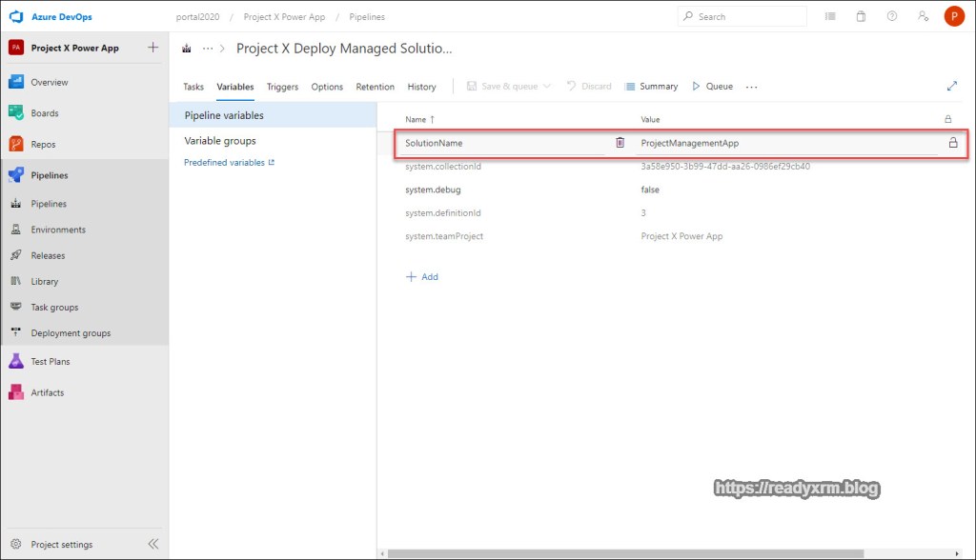Switch to the Triggers tab
The image size is (976, 560).
pos(282,87)
